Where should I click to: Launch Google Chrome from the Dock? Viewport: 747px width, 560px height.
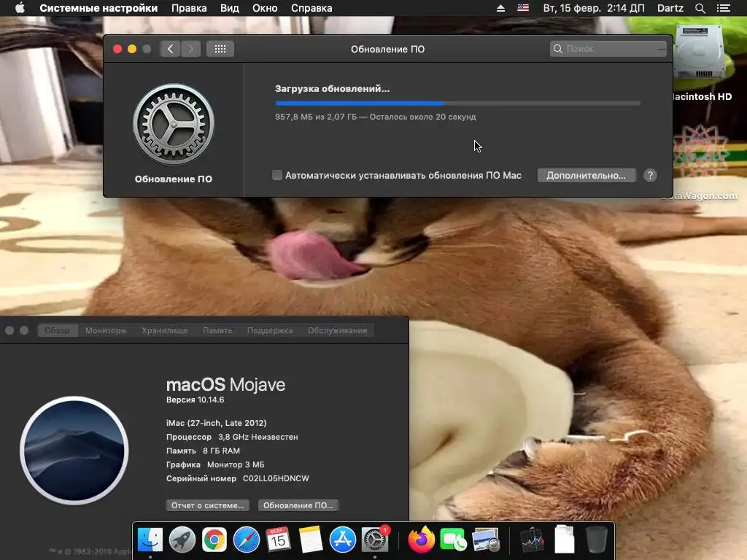point(214,540)
